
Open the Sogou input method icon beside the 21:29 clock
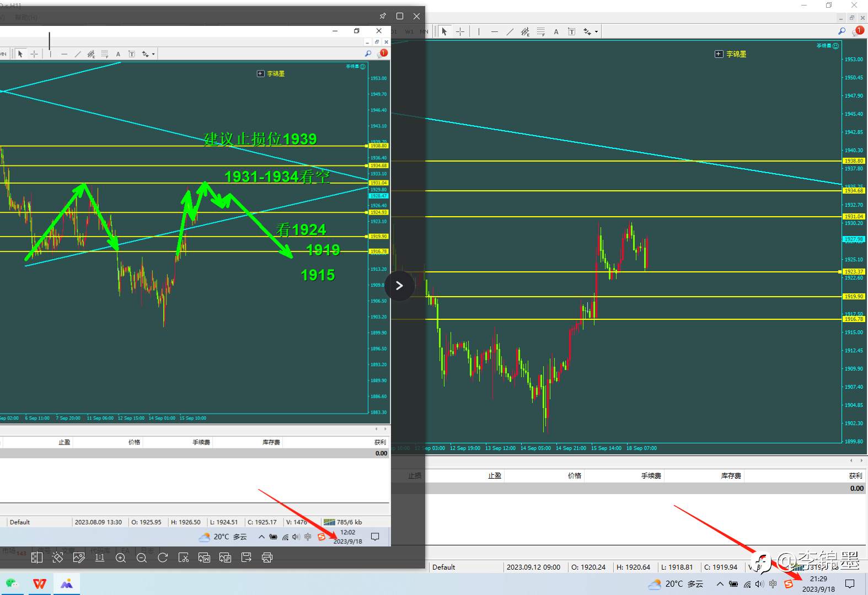789,583
